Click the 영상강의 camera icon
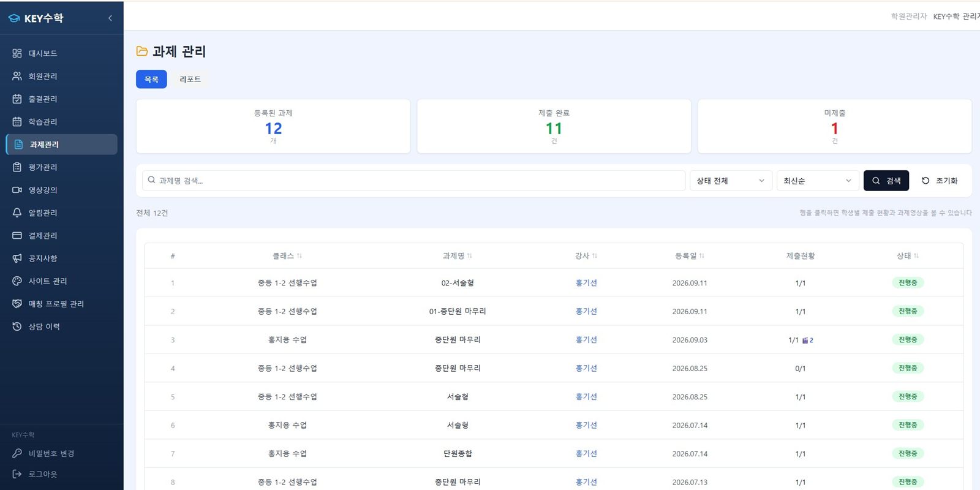 coord(17,190)
